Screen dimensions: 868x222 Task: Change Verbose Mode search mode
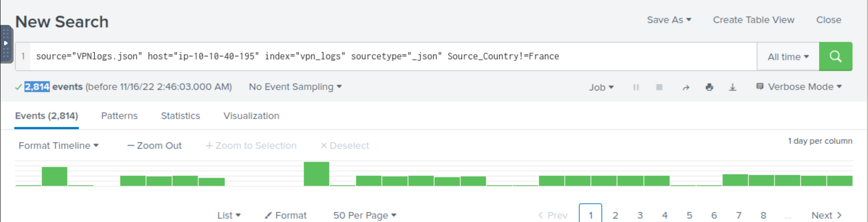799,87
